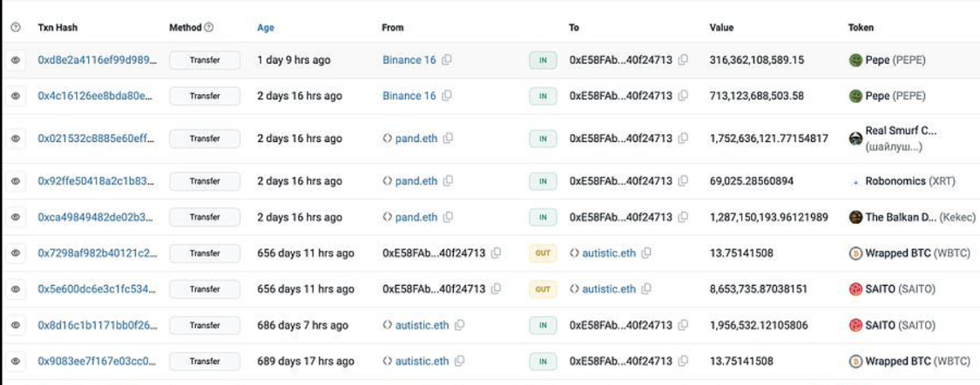Select value 316,362,108,589.15
The height and width of the screenshot is (385, 980).
point(756,60)
